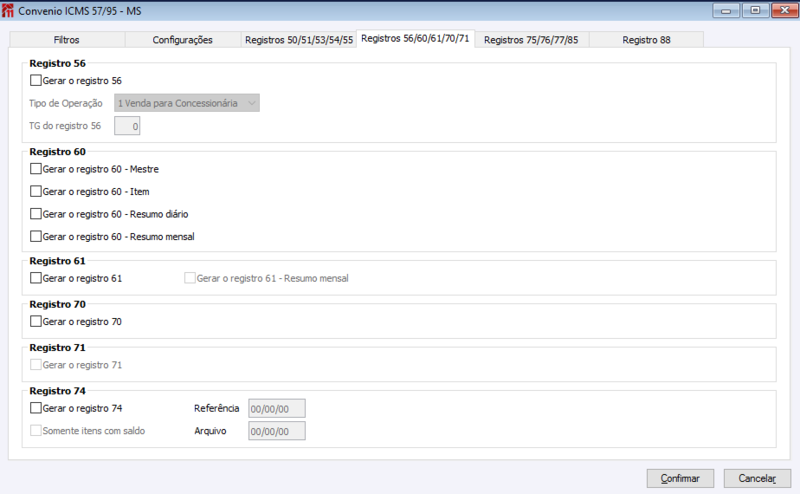This screenshot has width=800, height=494.
Task: Click the Referência date field
Action: pos(277,409)
